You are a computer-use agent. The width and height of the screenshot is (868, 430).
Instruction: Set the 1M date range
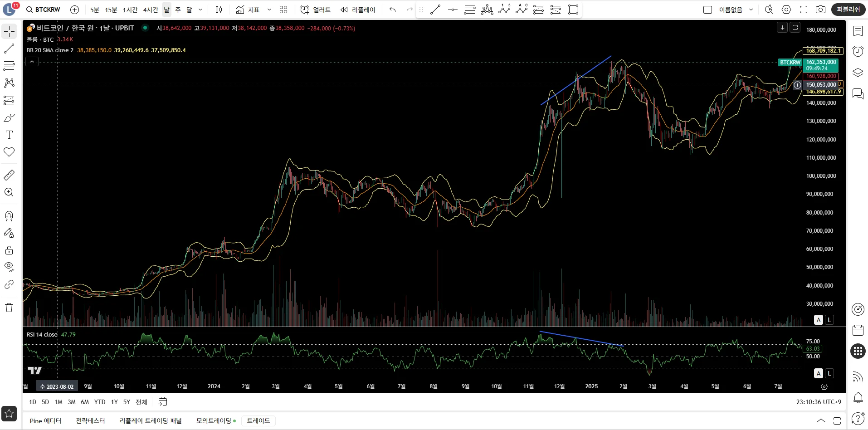[59, 402]
